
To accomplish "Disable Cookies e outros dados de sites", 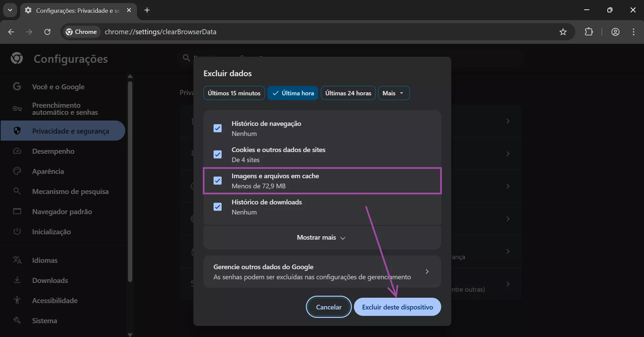I will coord(218,154).
